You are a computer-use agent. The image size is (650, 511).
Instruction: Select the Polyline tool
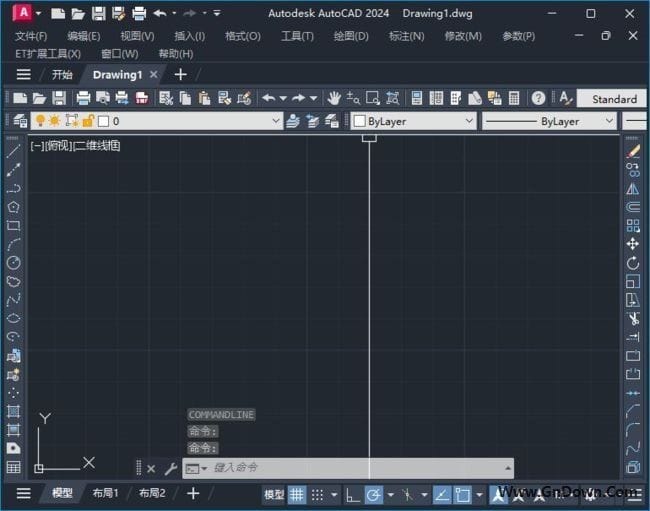pyautogui.click(x=13, y=188)
